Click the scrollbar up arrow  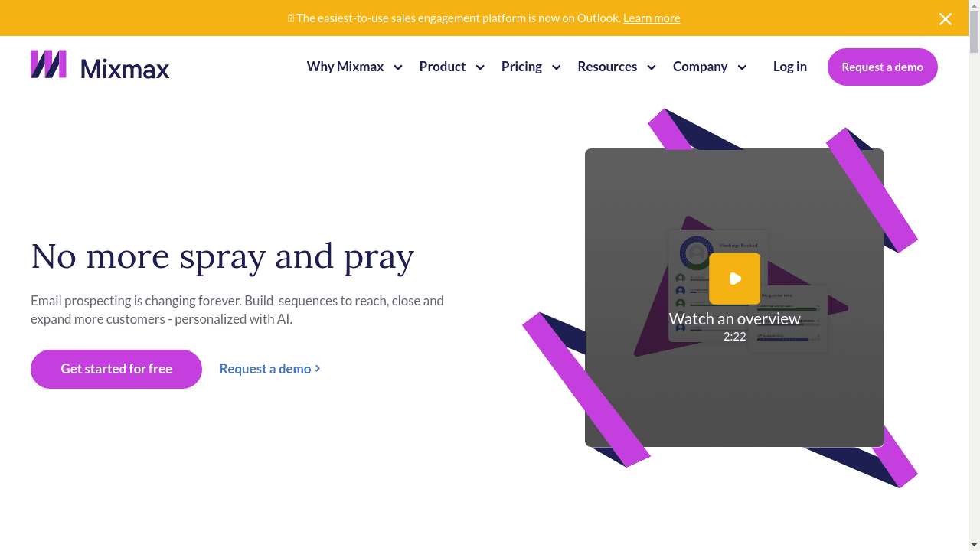pos(974,6)
